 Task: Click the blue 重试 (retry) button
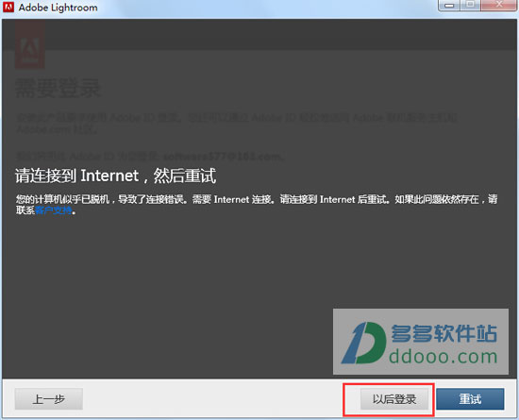[470, 399]
